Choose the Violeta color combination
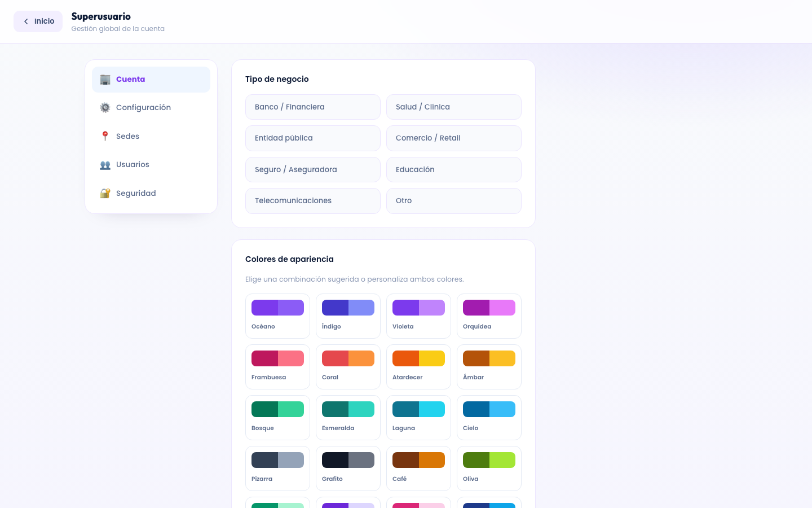Viewport: 812px width, 508px height. point(418,316)
